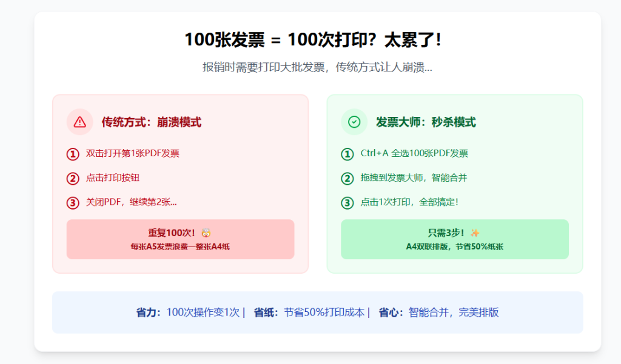Select the 传统方式：崩溃模式 heading
This screenshot has width=621, height=364.
pos(151,122)
